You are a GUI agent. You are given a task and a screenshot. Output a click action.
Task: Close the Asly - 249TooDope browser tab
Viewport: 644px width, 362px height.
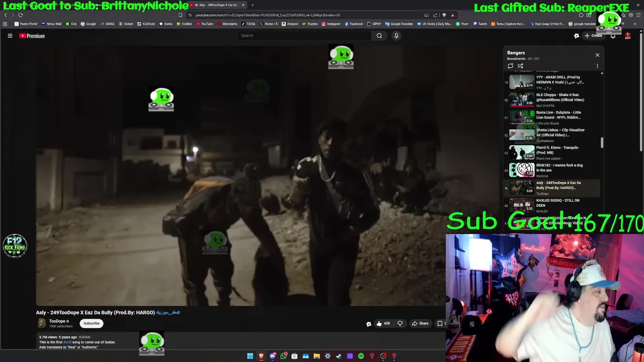point(243,5)
